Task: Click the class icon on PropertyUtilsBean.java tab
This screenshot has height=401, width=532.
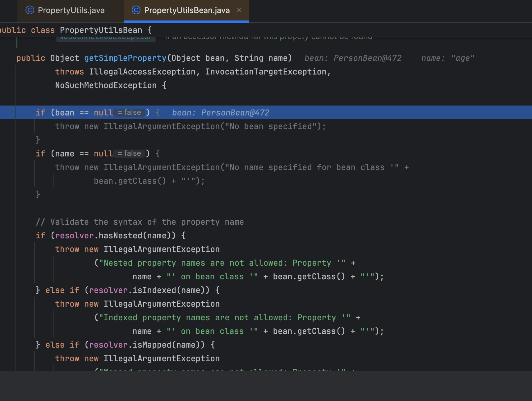Action: [x=136, y=10]
